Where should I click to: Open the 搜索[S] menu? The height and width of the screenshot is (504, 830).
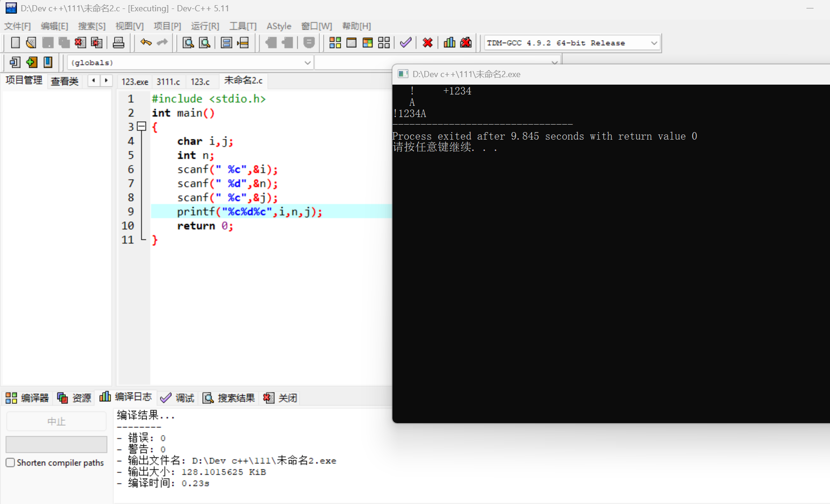point(92,26)
